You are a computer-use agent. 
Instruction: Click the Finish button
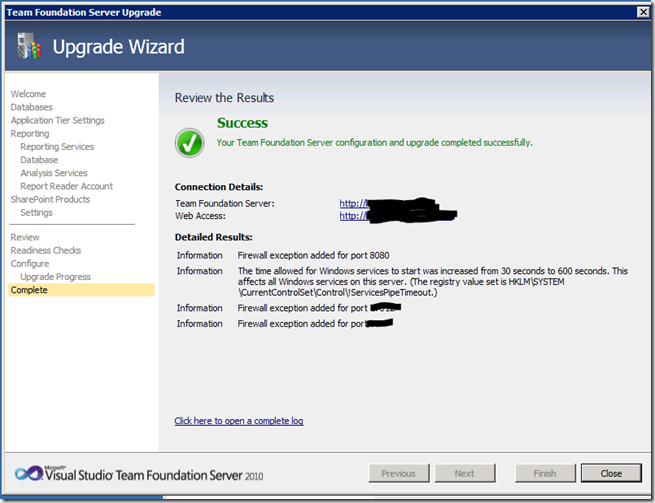[545, 473]
